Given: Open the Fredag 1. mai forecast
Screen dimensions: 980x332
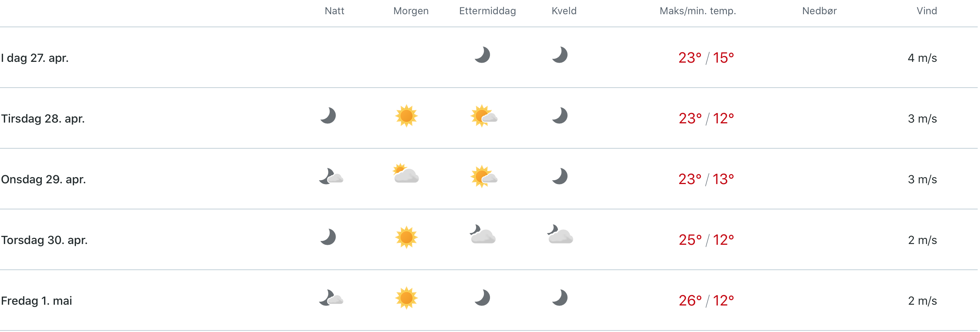Looking at the screenshot, I should (x=489, y=300).
